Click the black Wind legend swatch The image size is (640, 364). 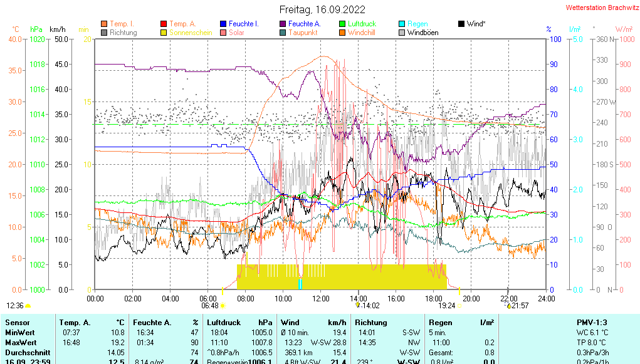coord(461,24)
